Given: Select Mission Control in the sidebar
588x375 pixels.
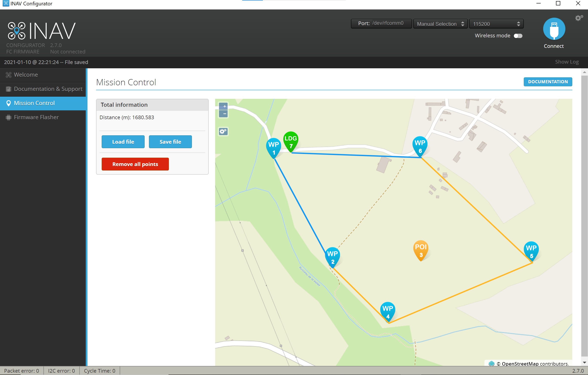Looking at the screenshot, I should [x=34, y=103].
